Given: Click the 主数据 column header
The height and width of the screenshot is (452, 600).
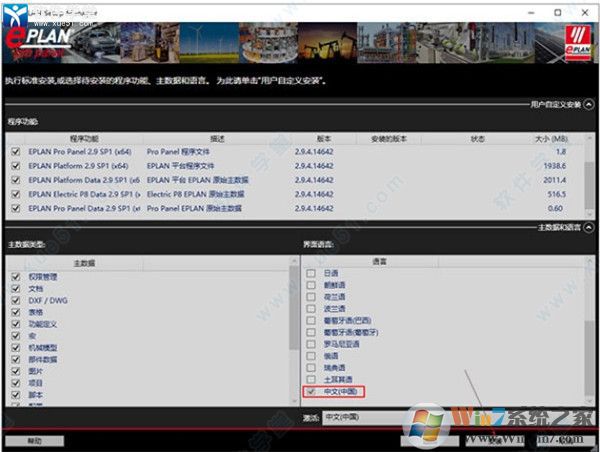Looking at the screenshot, I should coord(84,263).
